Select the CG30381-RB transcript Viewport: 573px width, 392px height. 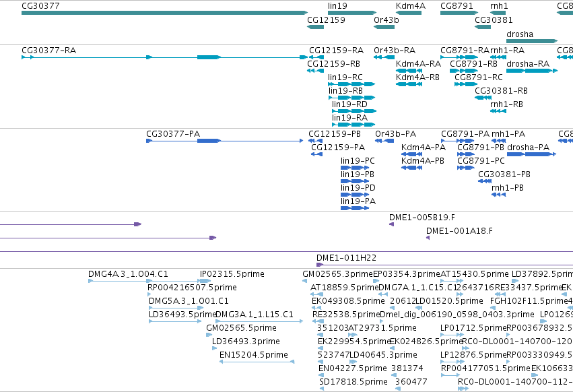pyautogui.click(x=483, y=98)
